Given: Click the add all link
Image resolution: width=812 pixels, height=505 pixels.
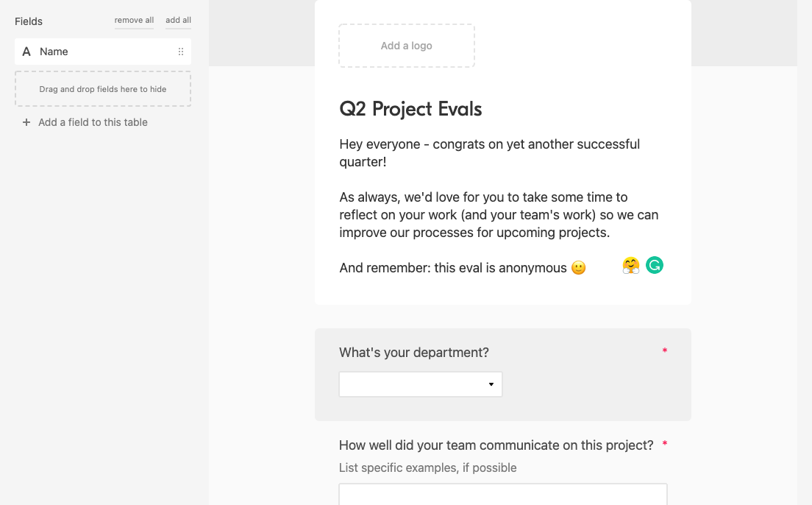Looking at the screenshot, I should [178, 20].
